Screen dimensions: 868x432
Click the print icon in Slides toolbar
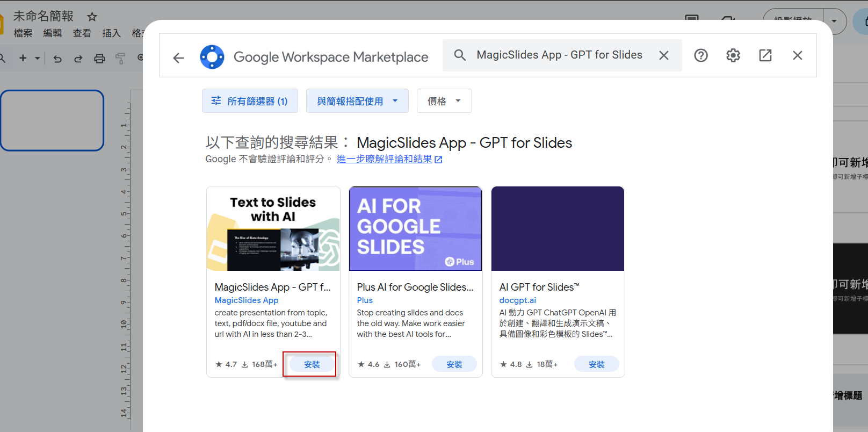(x=99, y=59)
